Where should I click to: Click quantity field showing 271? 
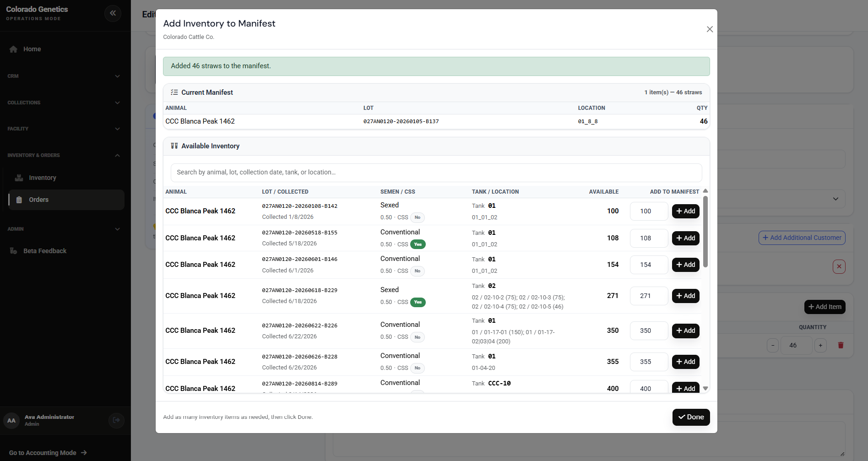point(649,296)
